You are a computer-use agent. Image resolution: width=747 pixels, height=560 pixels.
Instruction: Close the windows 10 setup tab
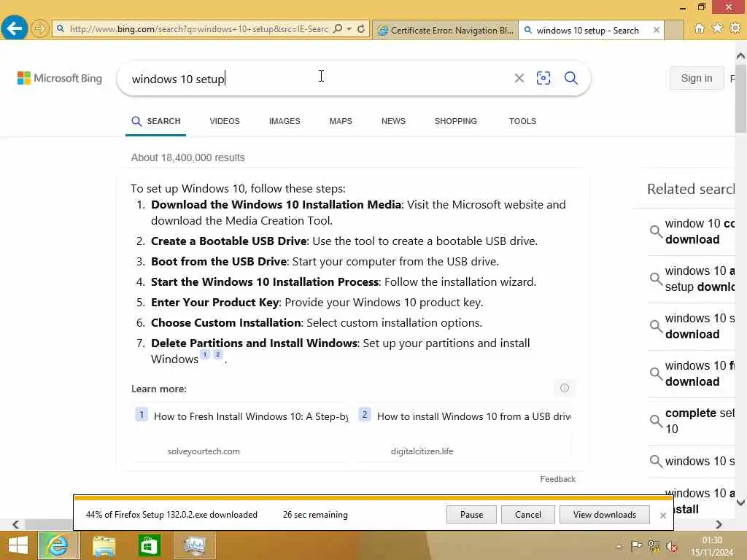(657, 30)
